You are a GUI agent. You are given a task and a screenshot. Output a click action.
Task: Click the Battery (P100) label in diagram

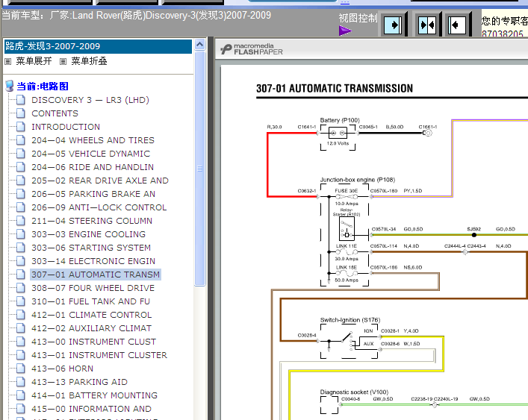340,120
